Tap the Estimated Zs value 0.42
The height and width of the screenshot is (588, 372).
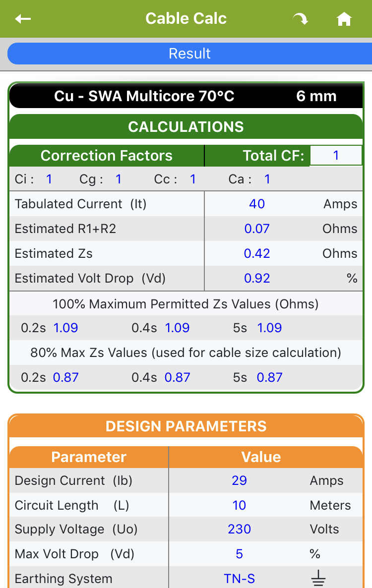point(257,253)
